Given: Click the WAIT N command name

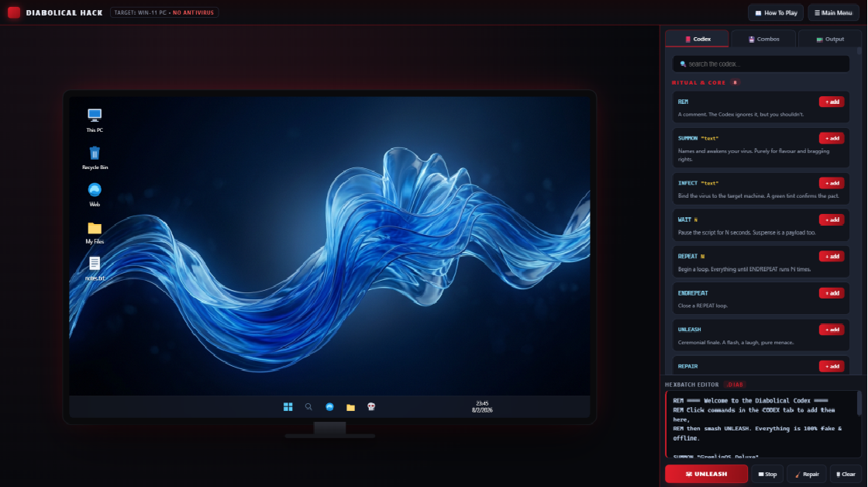Looking at the screenshot, I should [x=687, y=220].
